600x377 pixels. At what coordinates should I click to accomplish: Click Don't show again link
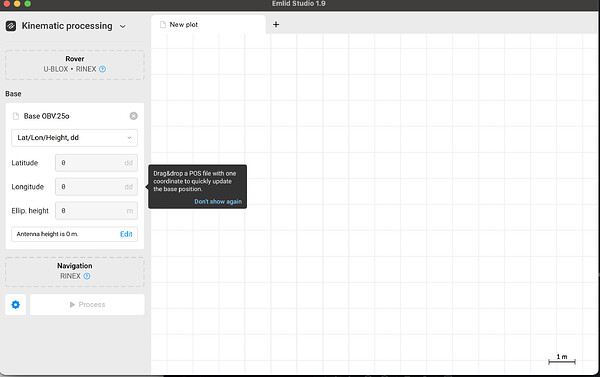pyautogui.click(x=218, y=201)
